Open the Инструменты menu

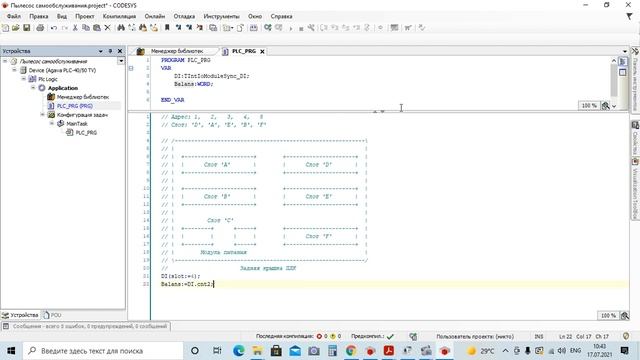pyautogui.click(x=221, y=16)
